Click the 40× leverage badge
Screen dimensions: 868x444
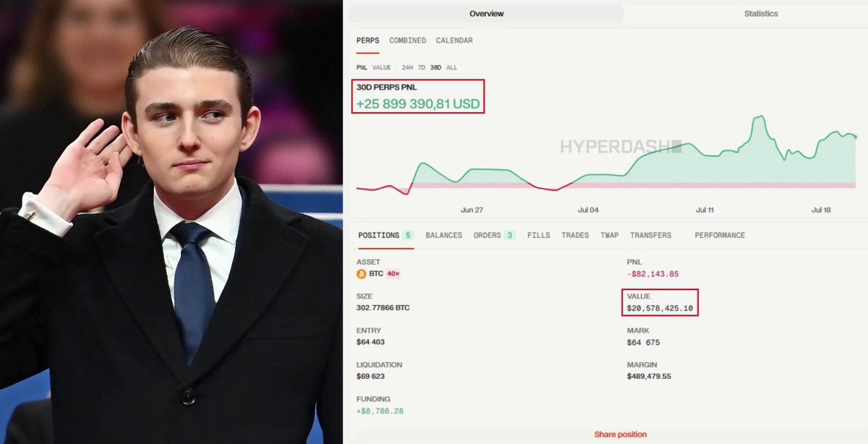click(x=393, y=274)
